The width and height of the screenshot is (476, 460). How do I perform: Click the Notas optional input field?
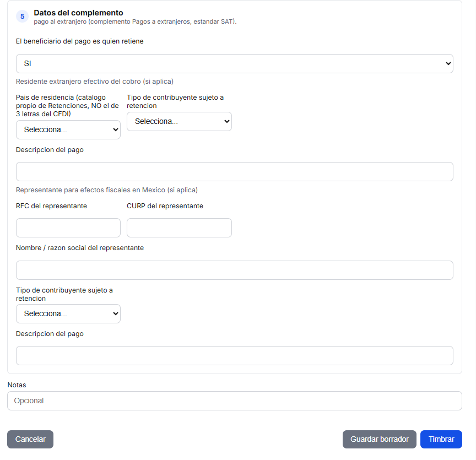pos(234,401)
